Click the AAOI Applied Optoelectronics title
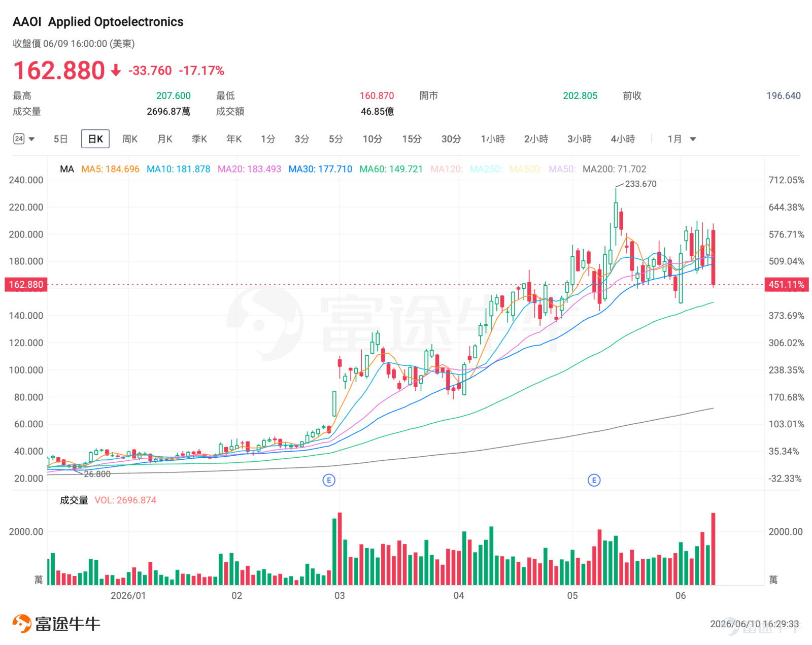Screen dimensions: 812x645 pos(98,22)
